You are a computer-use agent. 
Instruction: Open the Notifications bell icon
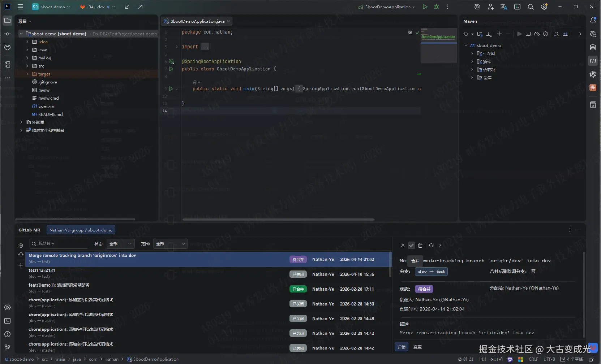593,21
